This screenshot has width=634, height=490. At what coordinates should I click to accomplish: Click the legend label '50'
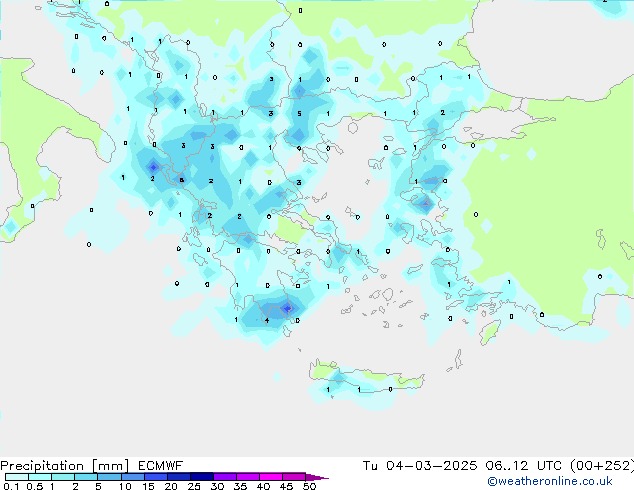click(x=309, y=486)
